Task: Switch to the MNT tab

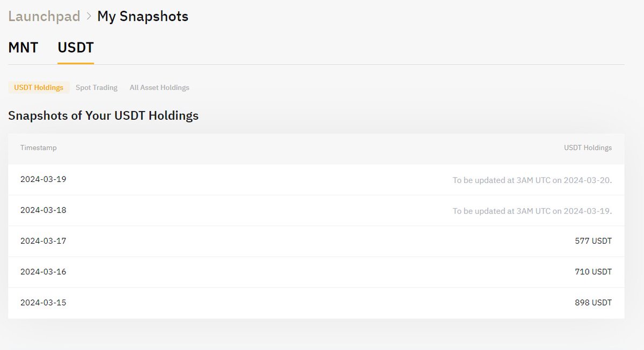Action: click(x=23, y=48)
